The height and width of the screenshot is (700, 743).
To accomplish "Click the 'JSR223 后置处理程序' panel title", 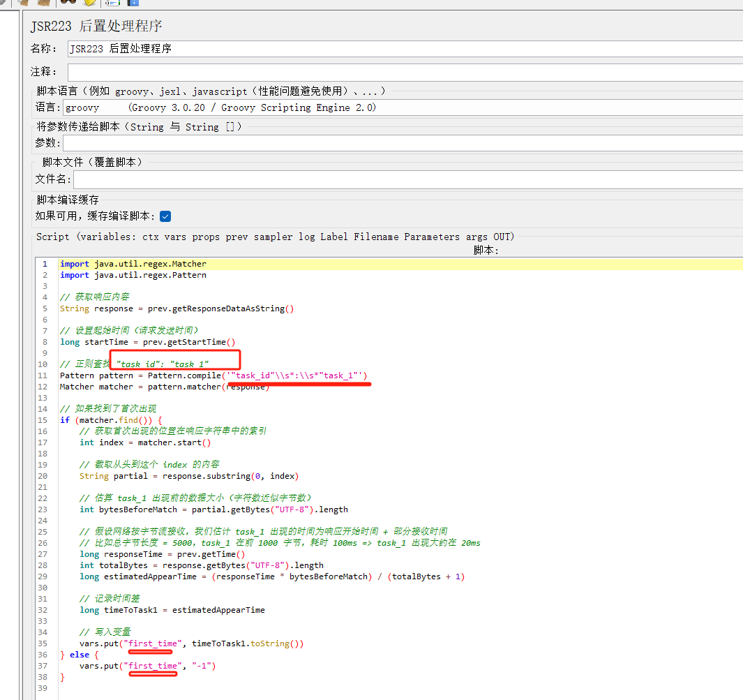I will 96,26.
